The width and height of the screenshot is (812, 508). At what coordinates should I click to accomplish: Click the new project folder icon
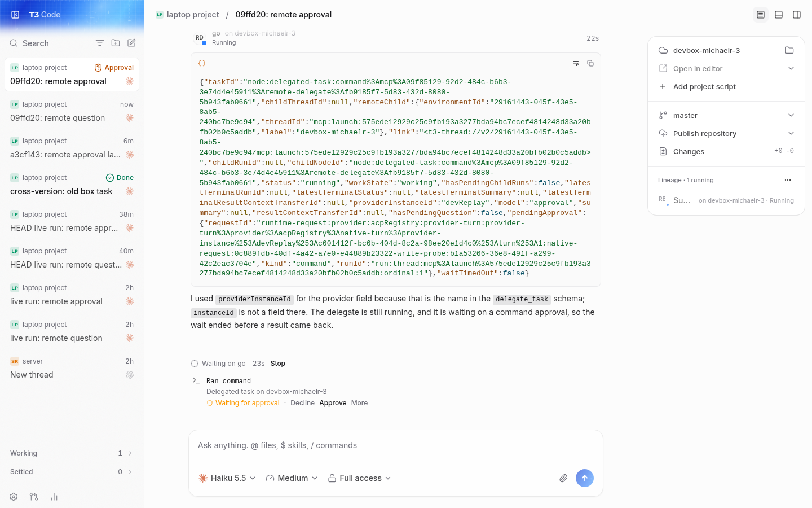click(116, 43)
